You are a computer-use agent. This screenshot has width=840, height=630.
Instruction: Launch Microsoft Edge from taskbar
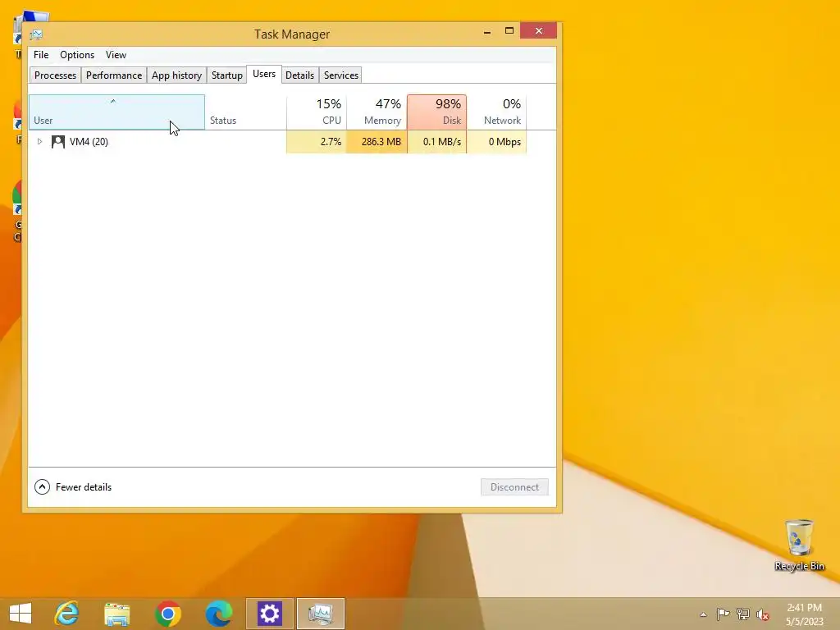coord(218,614)
